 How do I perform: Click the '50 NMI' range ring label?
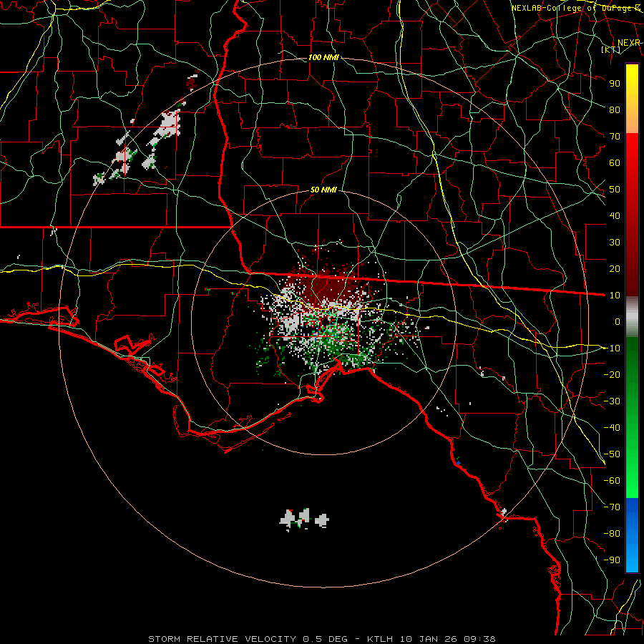[x=323, y=190]
